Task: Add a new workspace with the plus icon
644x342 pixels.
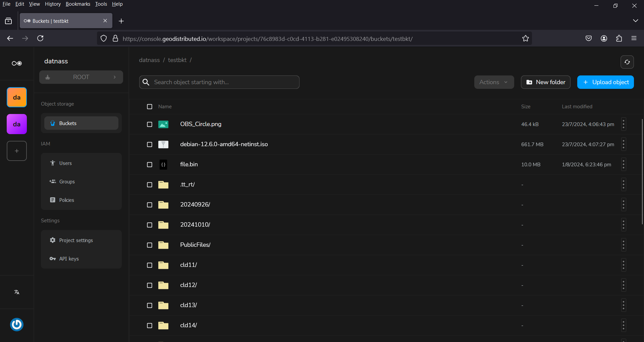Action: coord(16,151)
